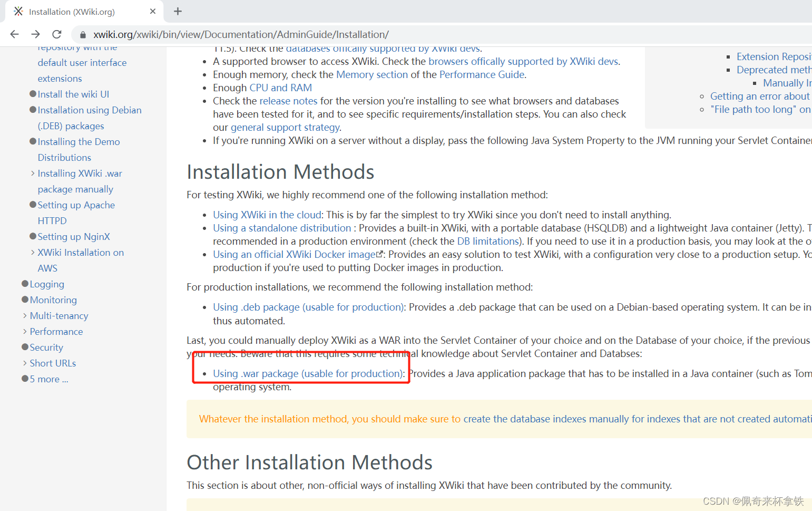Open Setting up Apache HTTPD item
This screenshot has width=812, height=511.
[76, 213]
